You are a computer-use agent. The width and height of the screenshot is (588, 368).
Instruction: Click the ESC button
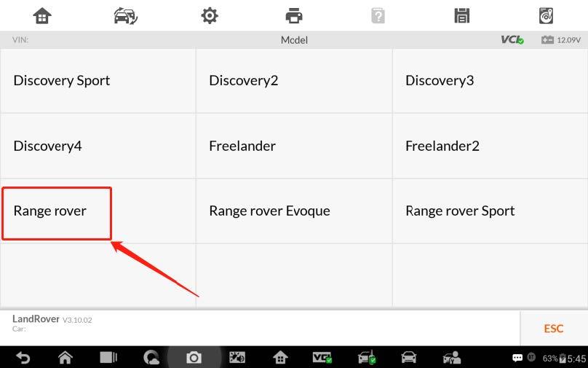554,329
